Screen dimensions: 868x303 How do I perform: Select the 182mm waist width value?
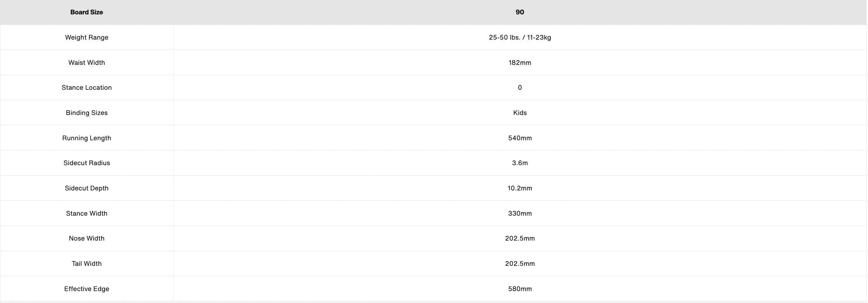[520, 63]
